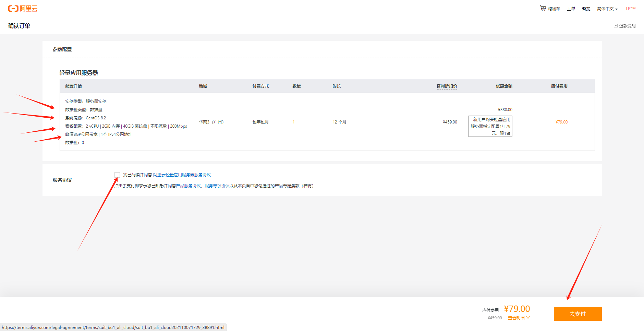Open the 工单 menu item
Screen dimensions: 644x331
(x=571, y=9)
